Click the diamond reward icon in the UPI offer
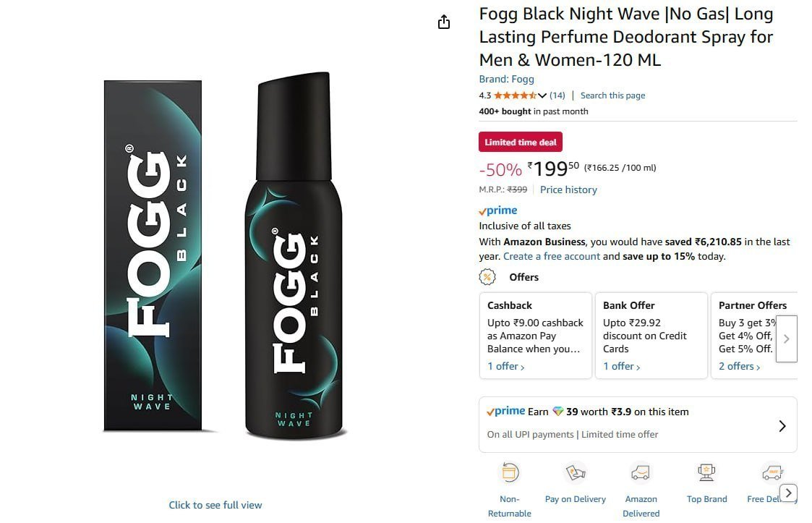The width and height of the screenshot is (812, 523). 557,411
